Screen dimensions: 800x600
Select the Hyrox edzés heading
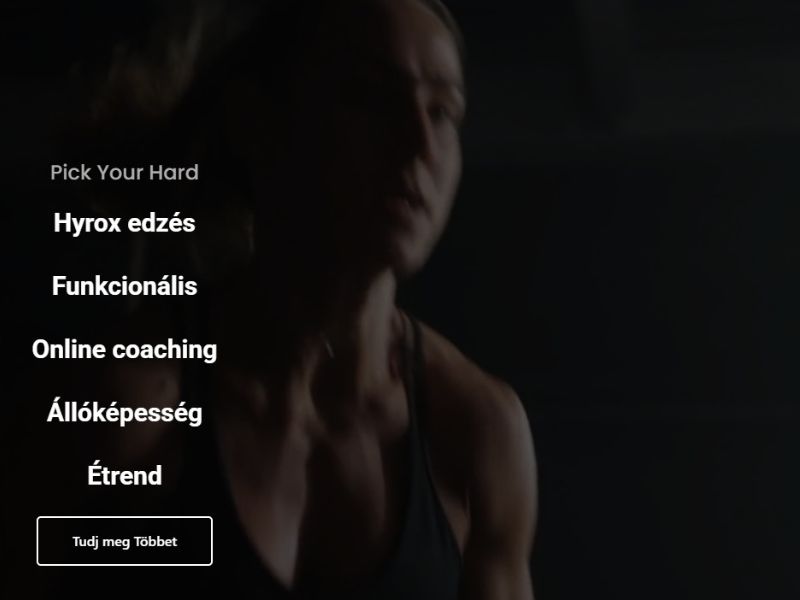point(124,223)
